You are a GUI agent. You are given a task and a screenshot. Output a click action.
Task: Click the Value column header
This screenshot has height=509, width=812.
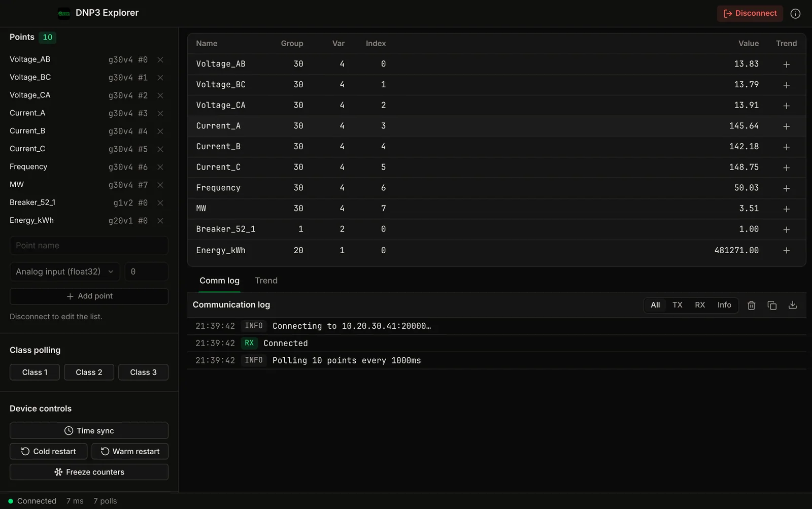748,44
